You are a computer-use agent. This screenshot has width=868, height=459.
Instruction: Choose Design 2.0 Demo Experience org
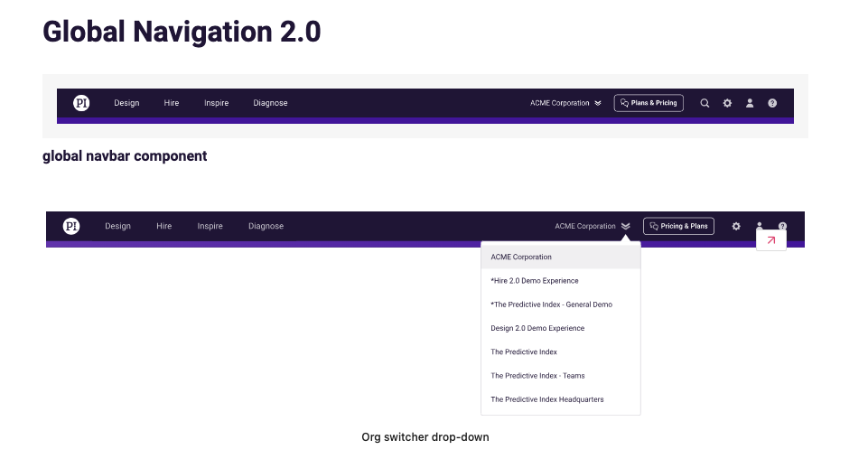point(561,328)
